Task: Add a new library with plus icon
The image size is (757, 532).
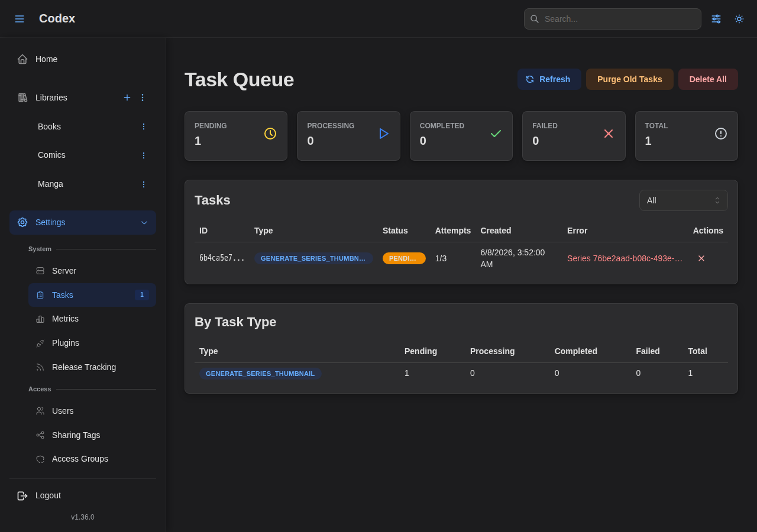Action: tap(127, 98)
